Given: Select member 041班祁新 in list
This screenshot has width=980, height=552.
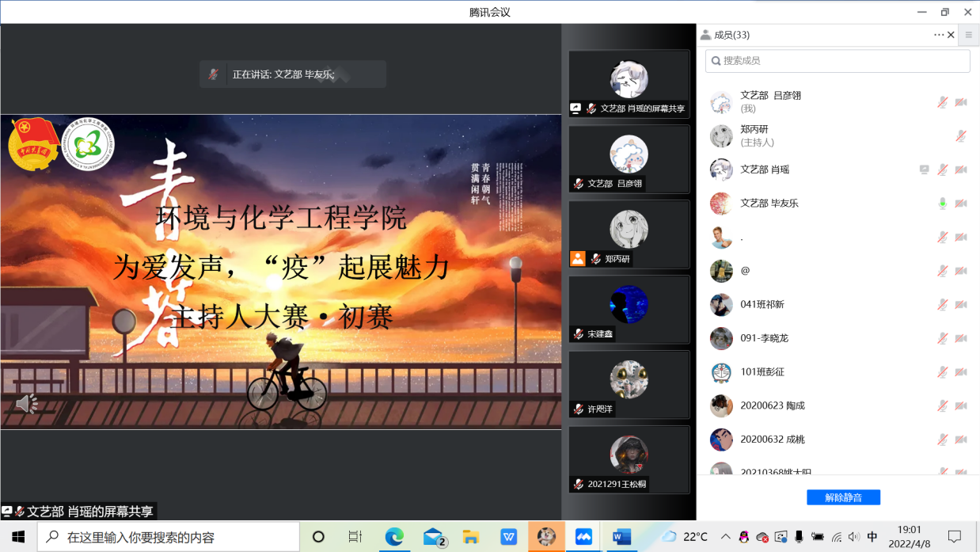Looking at the screenshot, I should tap(838, 305).
